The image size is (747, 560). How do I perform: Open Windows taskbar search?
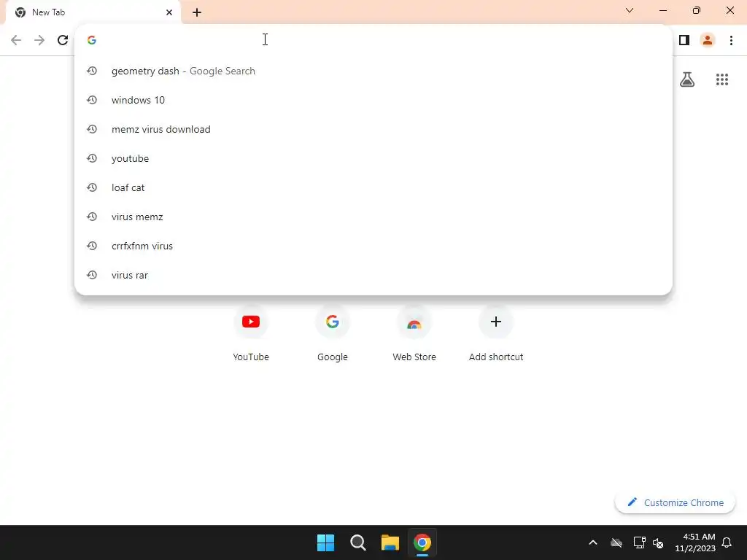tap(357, 542)
